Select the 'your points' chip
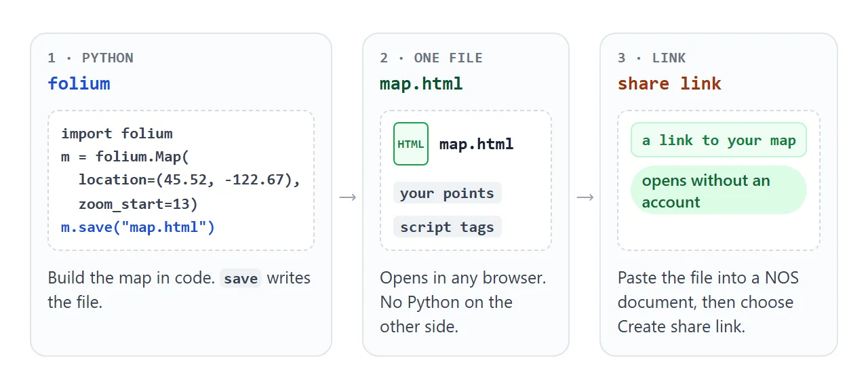 pos(447,193)
